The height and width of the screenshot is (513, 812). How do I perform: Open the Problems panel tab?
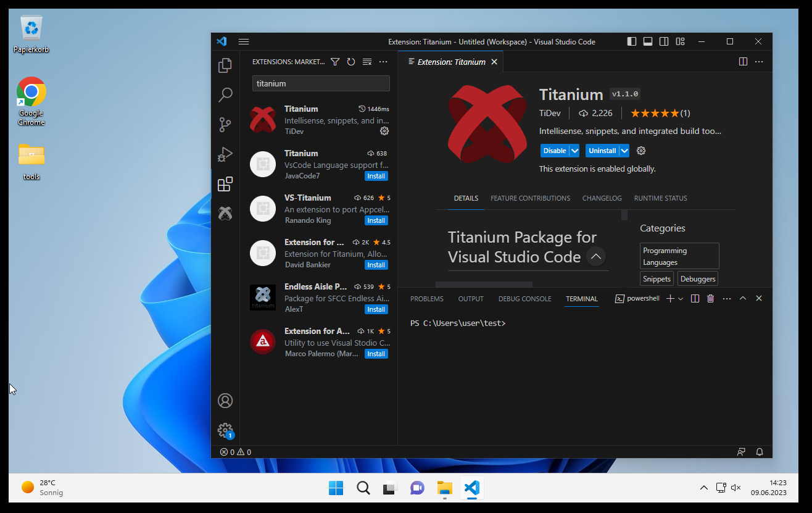point(427,299)
